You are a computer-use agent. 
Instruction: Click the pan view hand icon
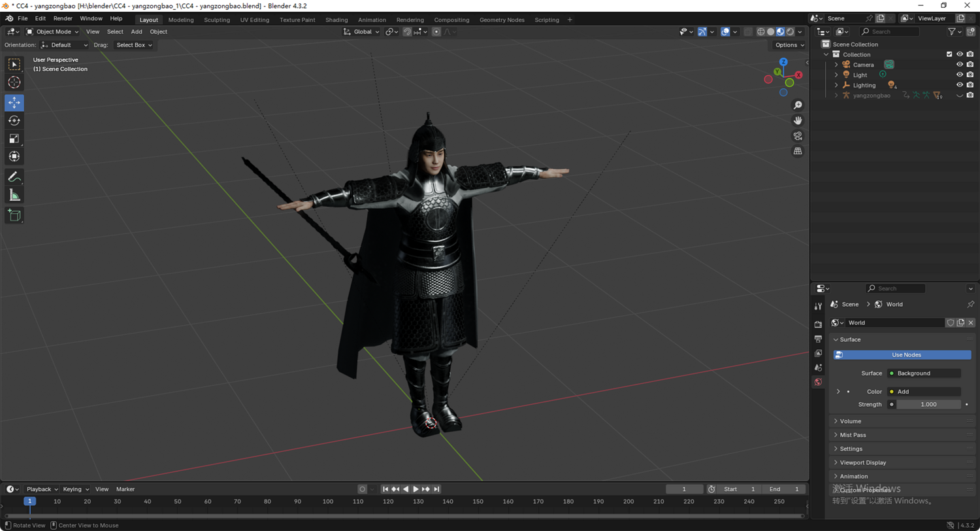pyautogui.click(x=798, y=120)
